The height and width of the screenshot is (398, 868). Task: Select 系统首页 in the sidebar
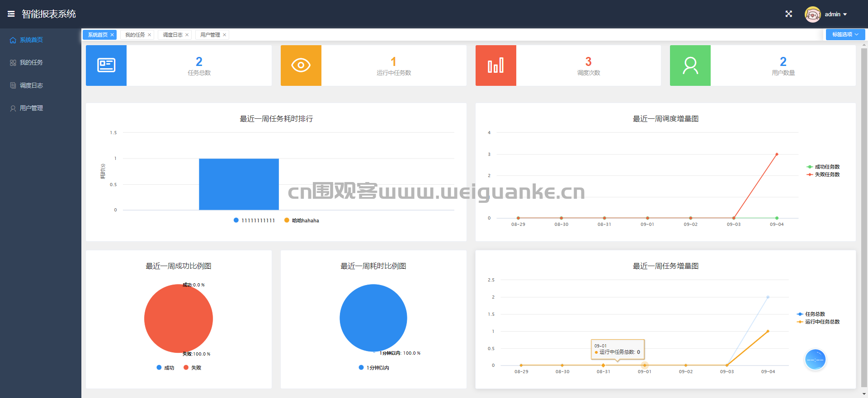31,40
